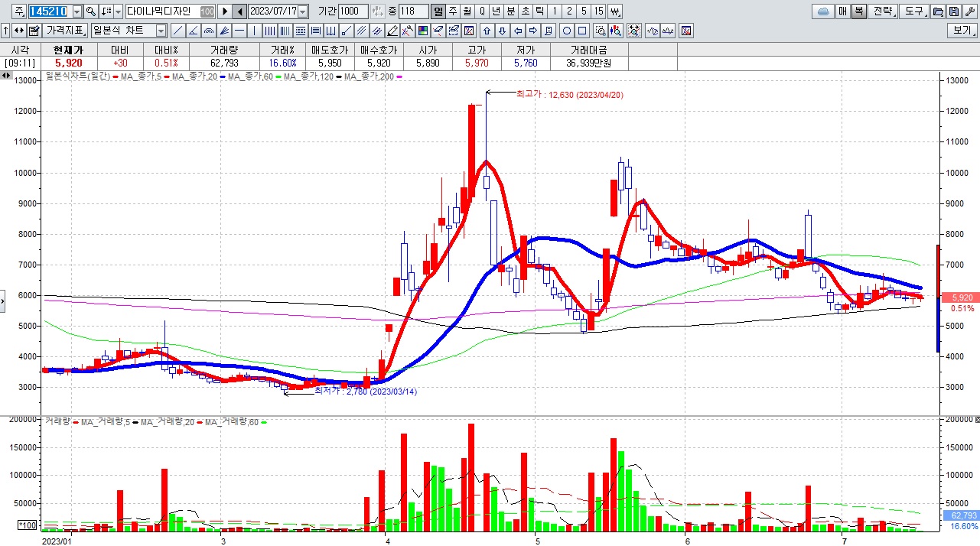
Task: Click the right arrow marker tool
Action: (x=533, y=31)
